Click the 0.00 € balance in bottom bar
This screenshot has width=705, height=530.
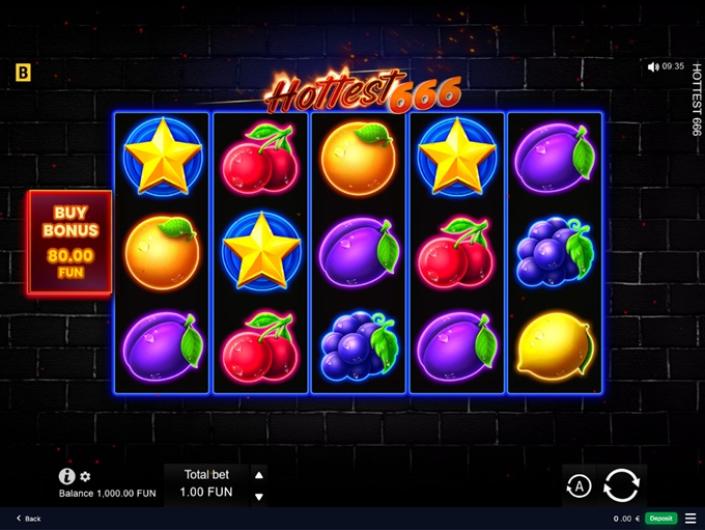click(626, 518)
